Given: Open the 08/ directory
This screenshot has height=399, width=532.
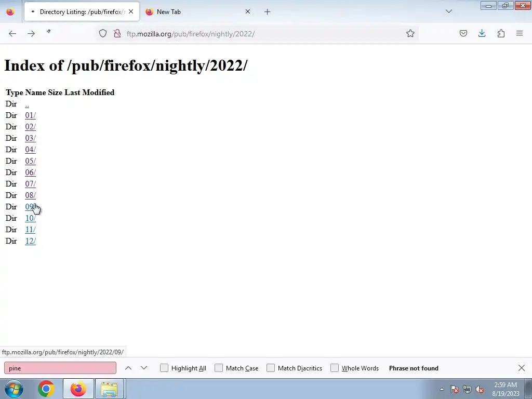Looking at the screenshot, I should tap(30, 195).
